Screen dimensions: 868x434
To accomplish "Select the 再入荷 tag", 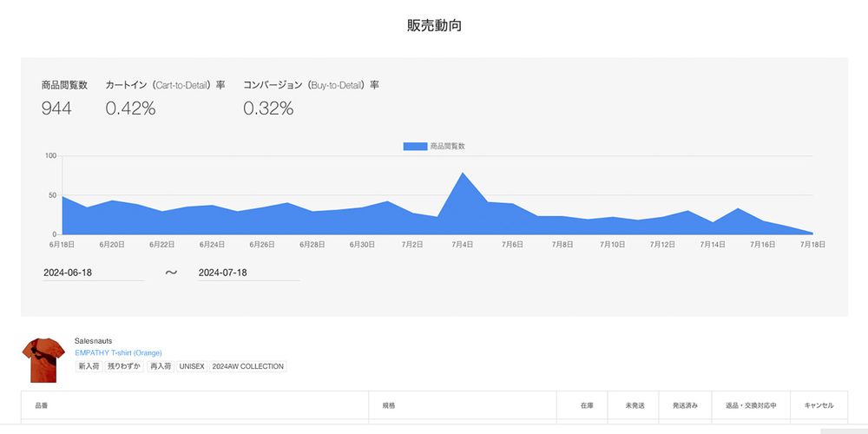I will tap(160, 367).
